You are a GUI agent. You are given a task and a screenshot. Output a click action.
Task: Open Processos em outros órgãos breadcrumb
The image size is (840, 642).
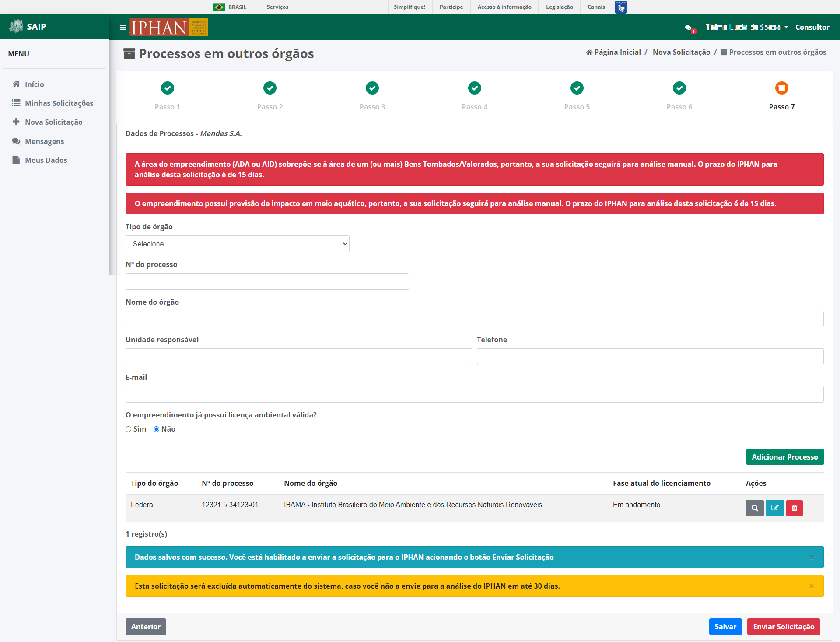[773, 52]
